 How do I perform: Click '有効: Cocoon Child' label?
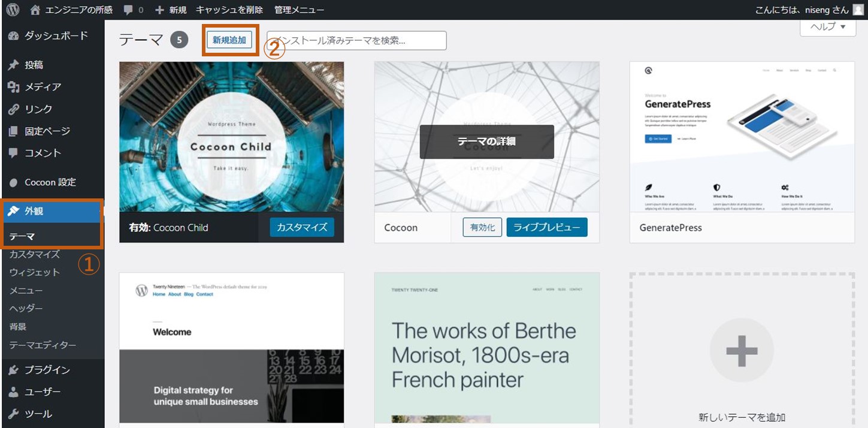[168, 228]
